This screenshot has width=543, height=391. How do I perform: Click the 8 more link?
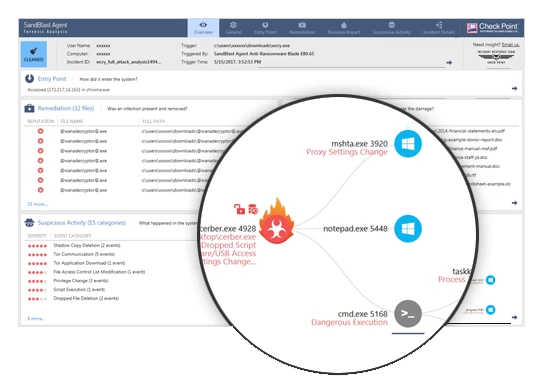point(36,319)
